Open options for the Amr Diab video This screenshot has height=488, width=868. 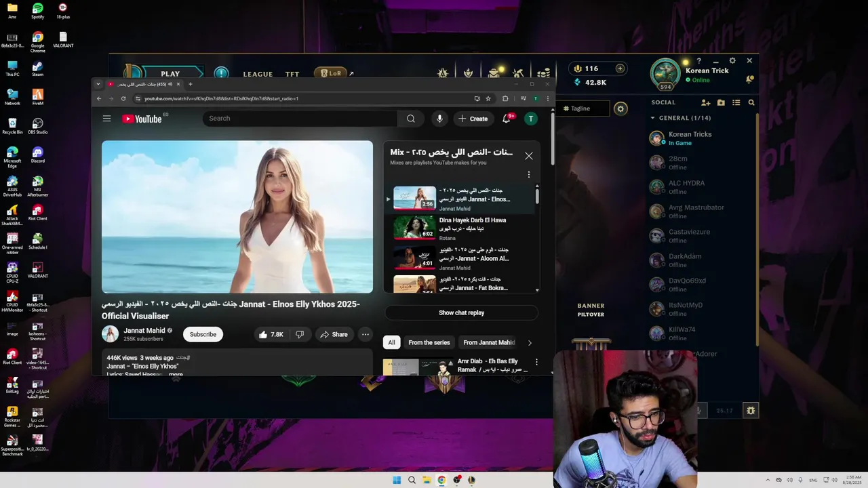536,362
